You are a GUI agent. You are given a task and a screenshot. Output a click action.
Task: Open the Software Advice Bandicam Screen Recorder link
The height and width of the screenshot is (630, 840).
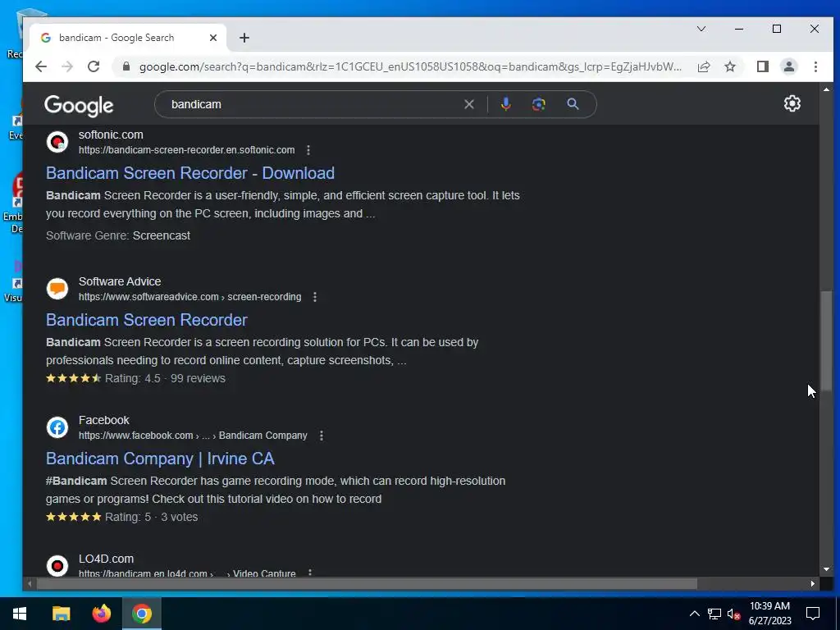point(147,319)
